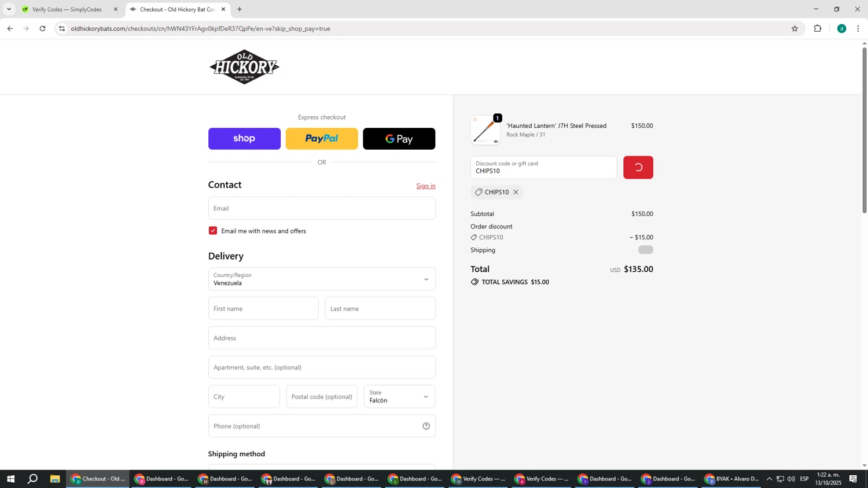This screenshot has width=868, height=488.
Task: Switch to BYAK Alvaro taskbar window
Action: (x=732, y=479)
